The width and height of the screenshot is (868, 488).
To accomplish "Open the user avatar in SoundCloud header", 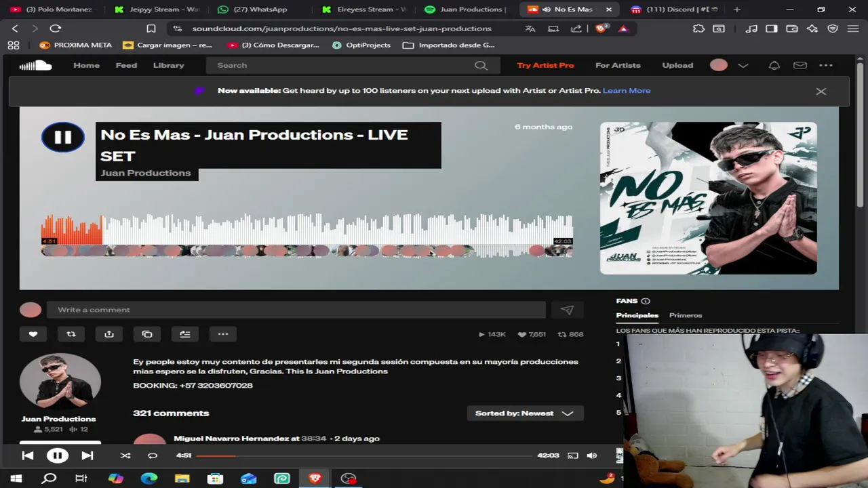I will [719, 65].
